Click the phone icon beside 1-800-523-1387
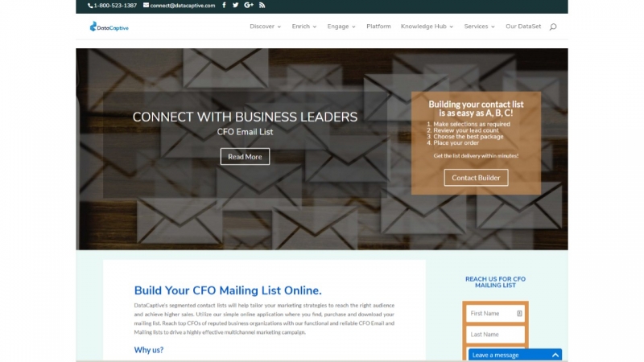644x362 pixels. click(x=90, y=6)
